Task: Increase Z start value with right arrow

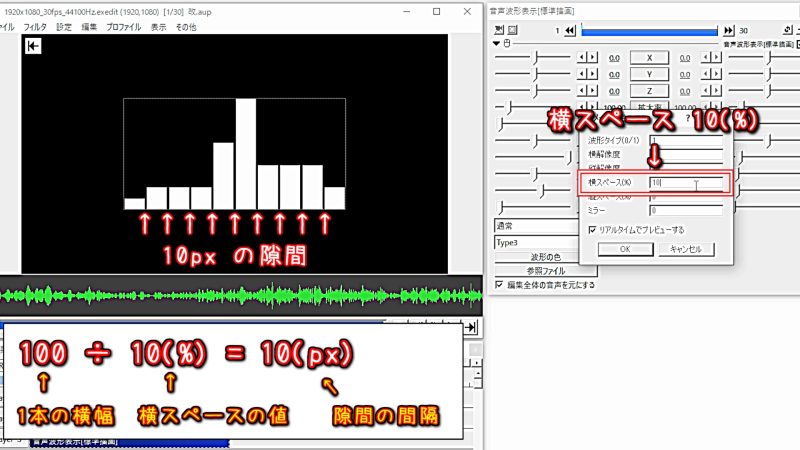Action: [592, 91]
